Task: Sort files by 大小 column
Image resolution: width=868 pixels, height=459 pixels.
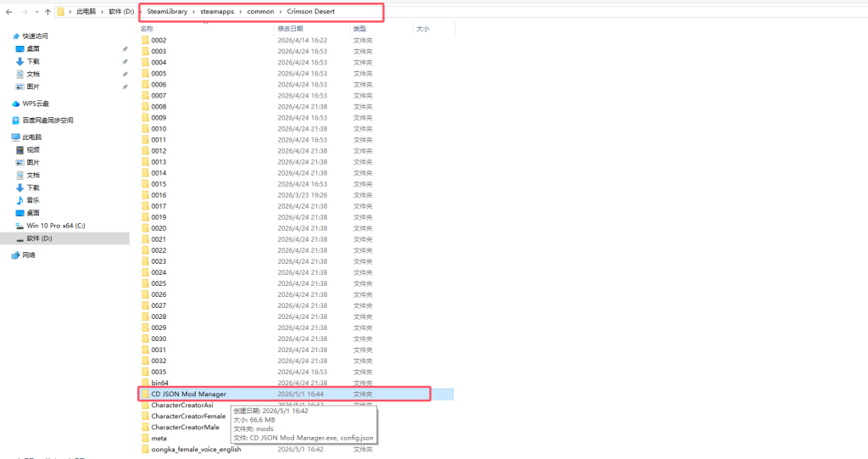Action: click(x=423, y=29)
